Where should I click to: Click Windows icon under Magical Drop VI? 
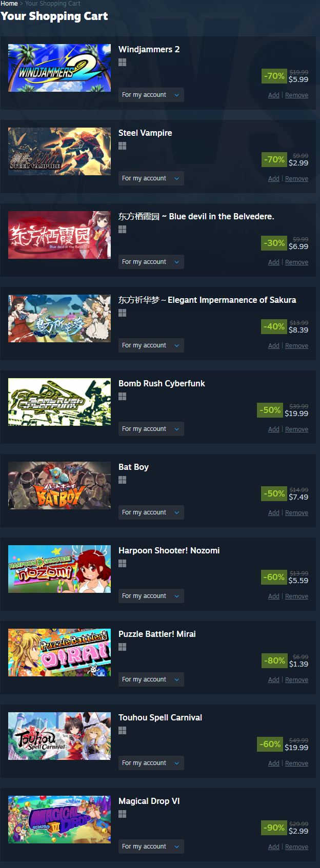pos(122,814)
